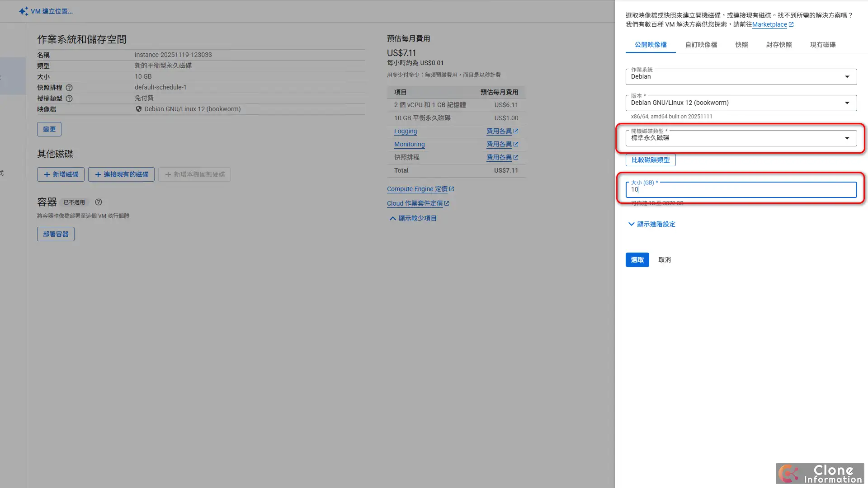The image size is (868, 488).
Task: Open the 開機磁碟類型 dropdown
Action: (741, 138)
